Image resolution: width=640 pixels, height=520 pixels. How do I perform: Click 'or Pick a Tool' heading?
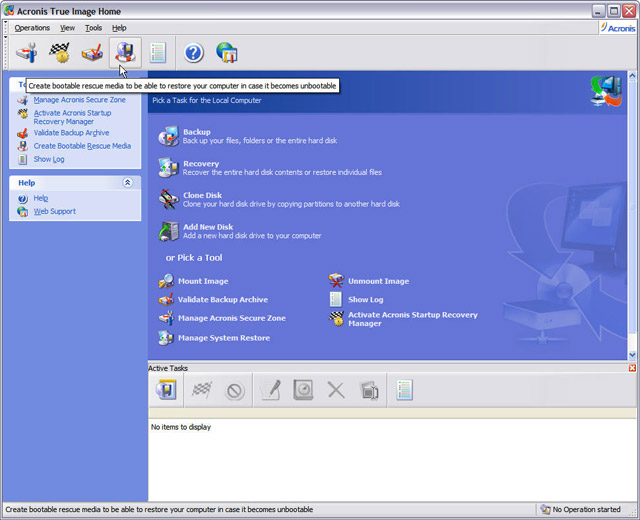(194, 258)
